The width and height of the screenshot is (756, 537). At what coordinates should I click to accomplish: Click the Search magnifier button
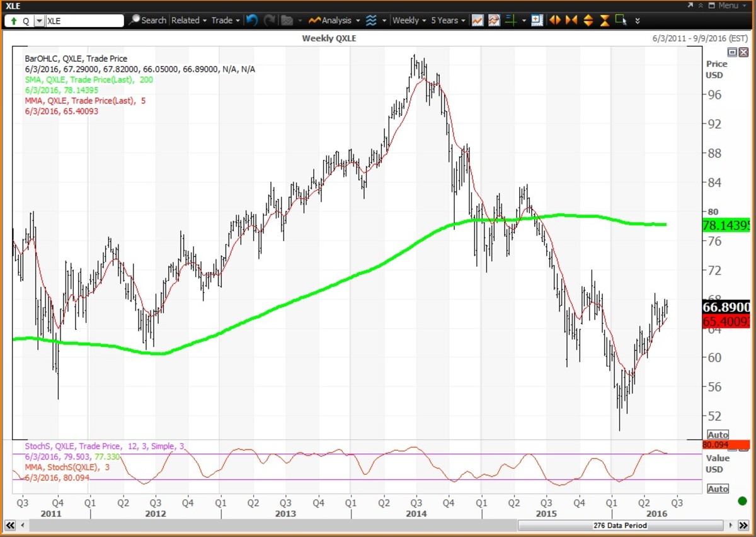tap(147, 20)
